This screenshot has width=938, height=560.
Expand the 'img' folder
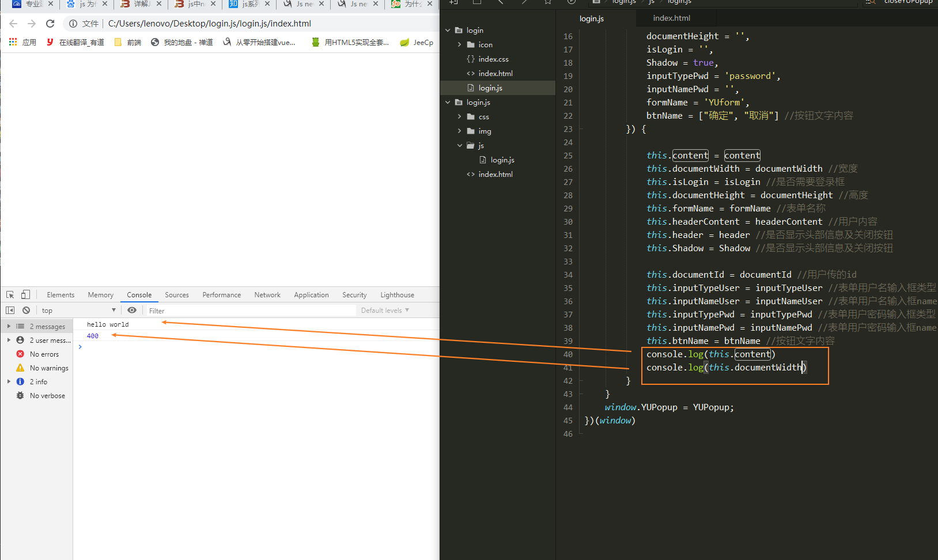[x=459, y=131]
